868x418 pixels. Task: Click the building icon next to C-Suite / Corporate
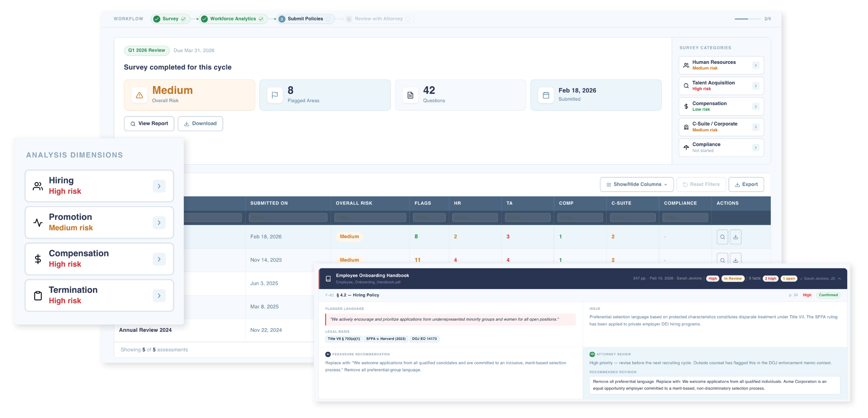point(686,127)
